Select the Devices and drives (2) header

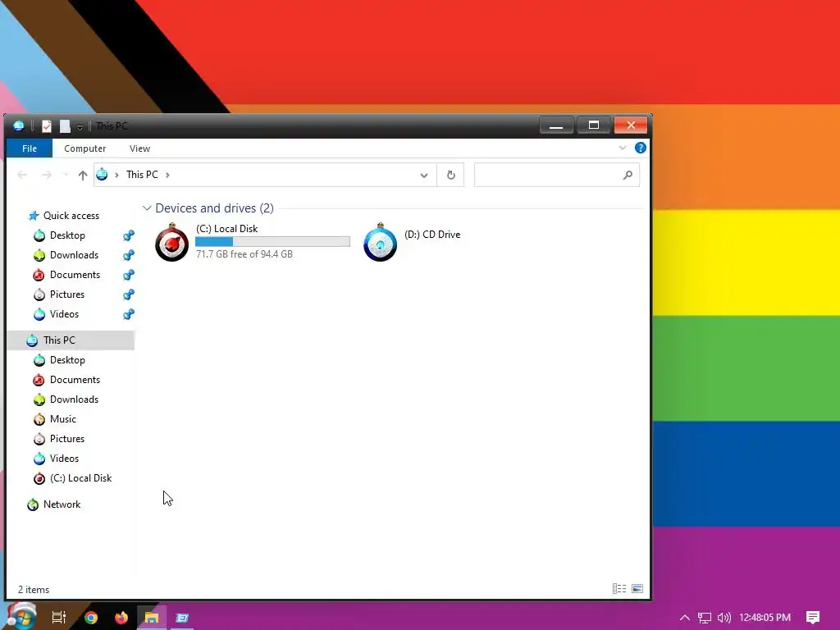click(x=214, y=208)
